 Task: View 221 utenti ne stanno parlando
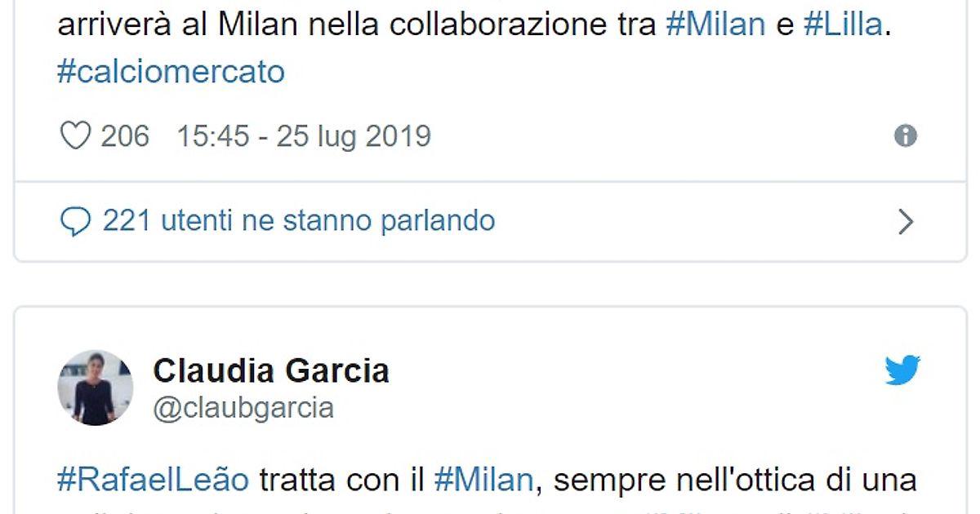coord(298,220)
